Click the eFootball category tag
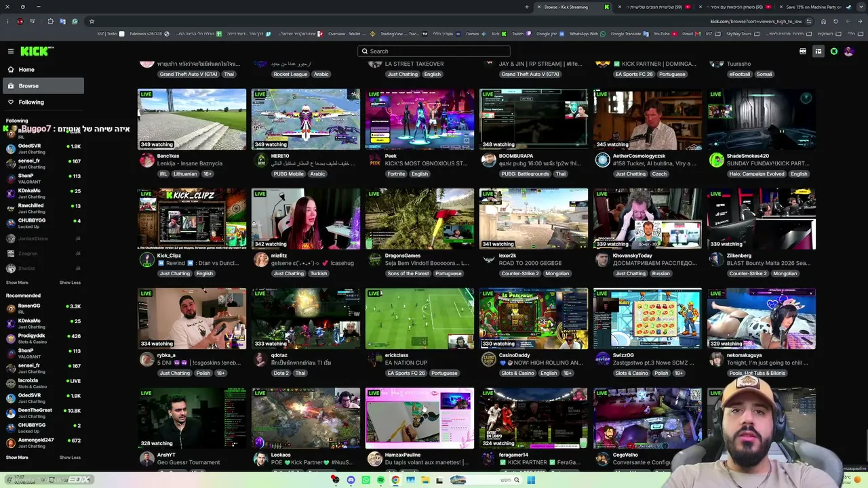Viewport: 868px width, 488px height. tap(739, 75)
